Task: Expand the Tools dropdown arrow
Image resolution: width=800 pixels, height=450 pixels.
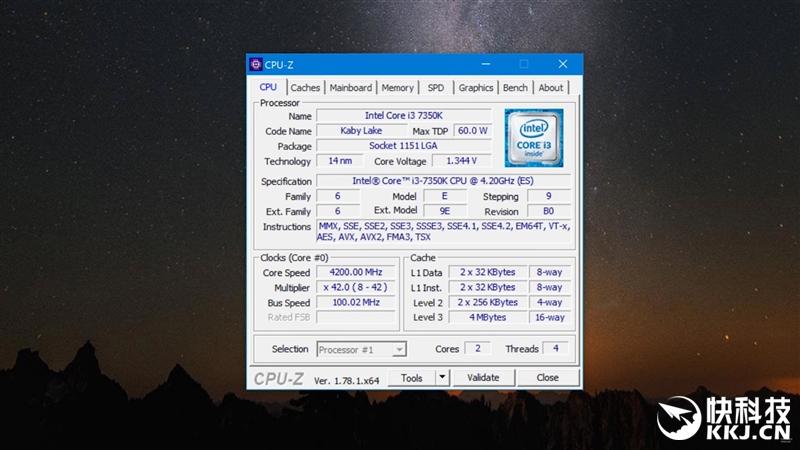Action: tap(442, 378)
